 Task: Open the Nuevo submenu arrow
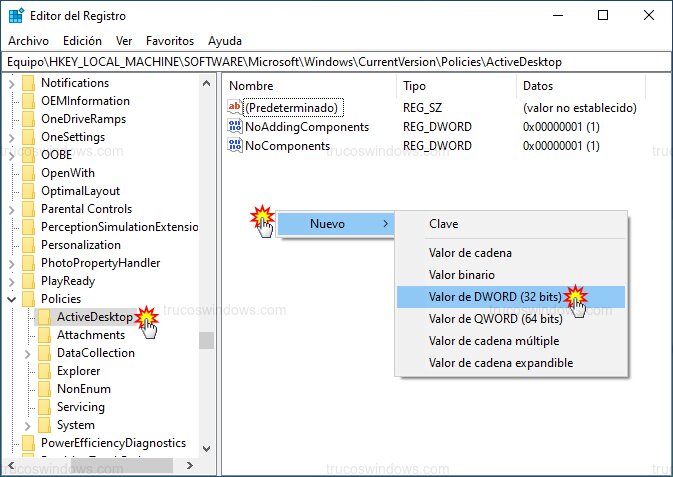[x=386, y=224]
